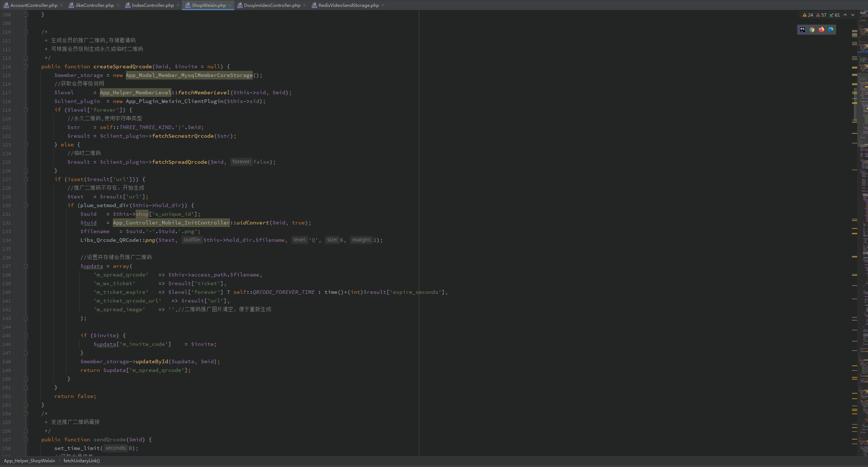Jump to previous highlighted error arrow
This screenshot has height=467, width=868.
coord(845,15)
